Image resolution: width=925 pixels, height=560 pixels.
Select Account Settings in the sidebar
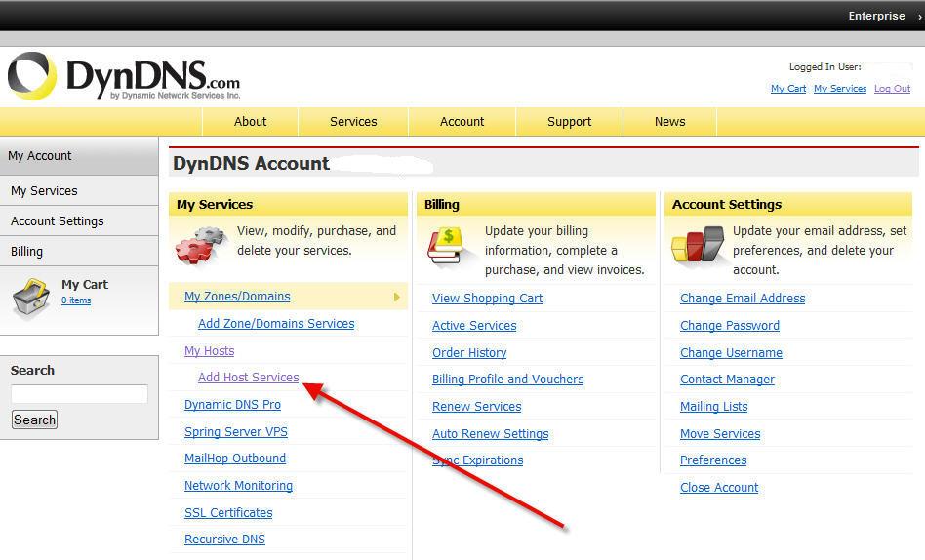click(x=79, y=220)
